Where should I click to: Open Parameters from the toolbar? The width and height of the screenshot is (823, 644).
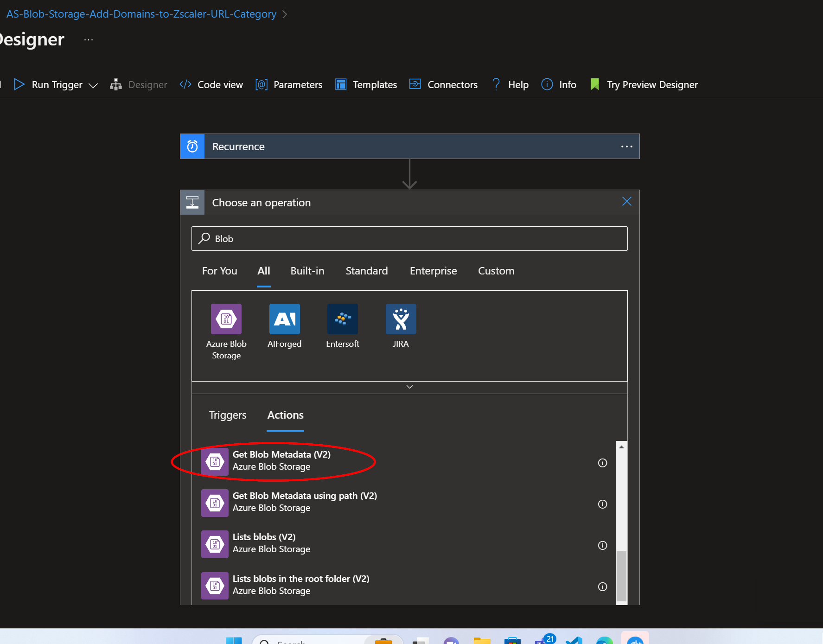289,84
